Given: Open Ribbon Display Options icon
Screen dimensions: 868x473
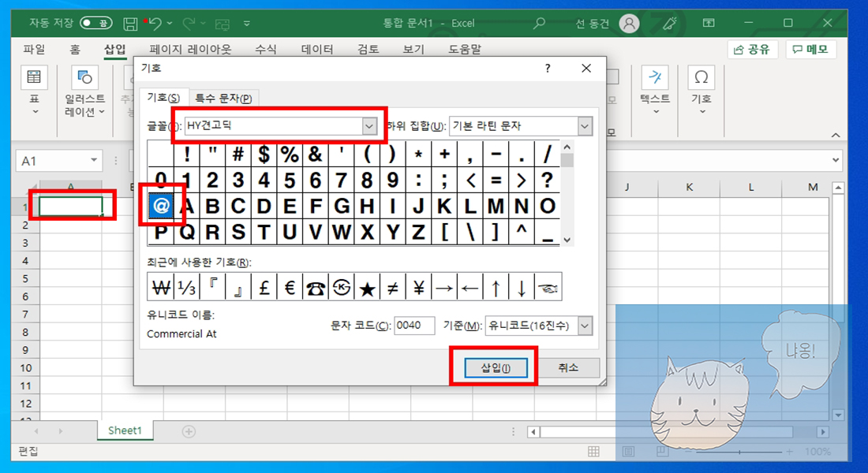Looking at the screenshot, I should [708, 23].
